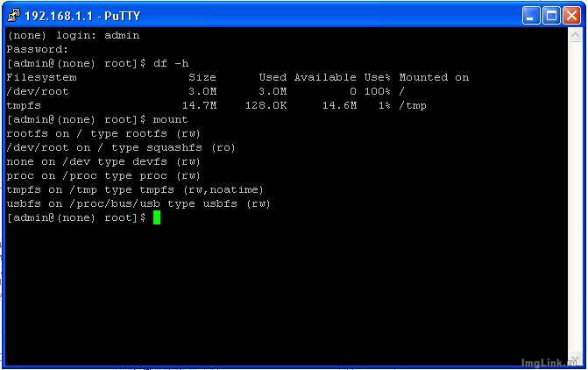Click the 'Mounted on' column header
This screenshot has height=370, width=588.
coord(434,77)
